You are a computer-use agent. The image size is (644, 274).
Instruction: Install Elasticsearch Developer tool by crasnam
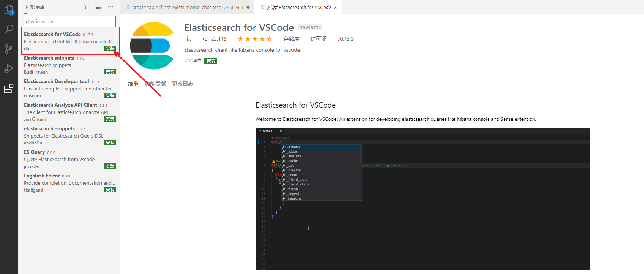coord(110,95)
